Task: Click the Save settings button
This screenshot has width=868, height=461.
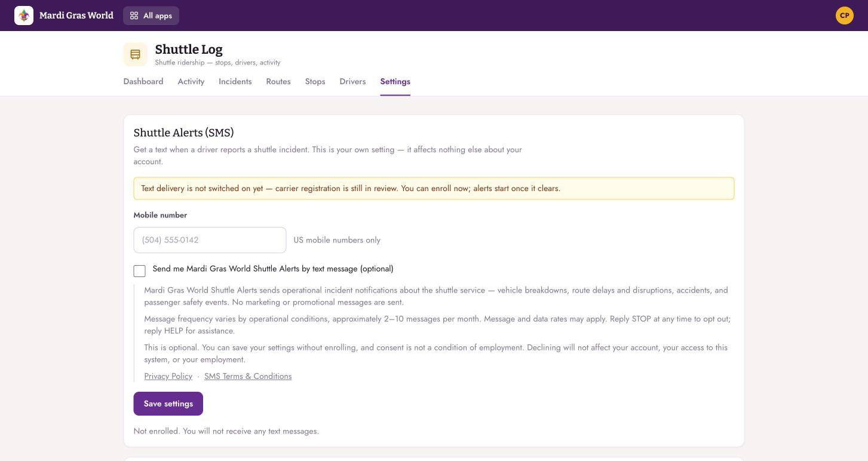Action: (x=168, y=404)
